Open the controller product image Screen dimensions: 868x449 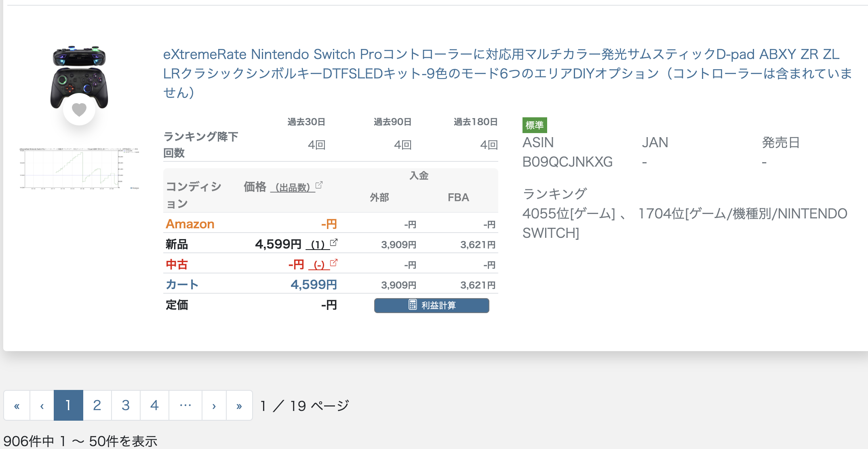79,77
